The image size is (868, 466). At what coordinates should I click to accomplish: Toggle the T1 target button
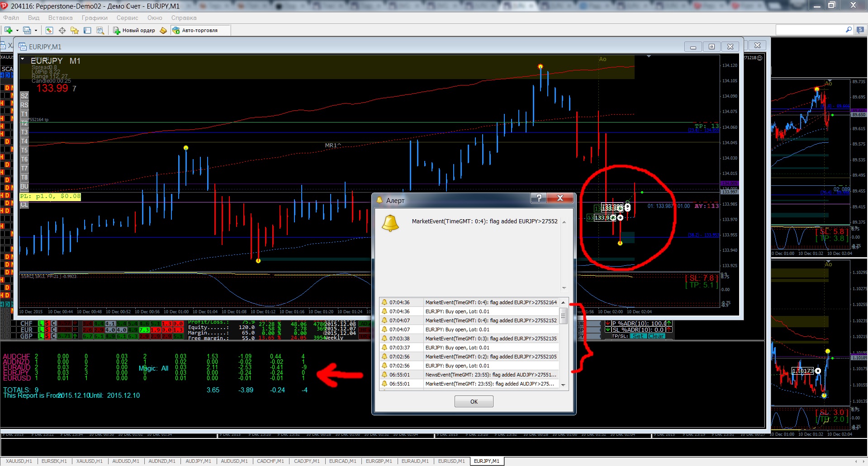[24, 114]
